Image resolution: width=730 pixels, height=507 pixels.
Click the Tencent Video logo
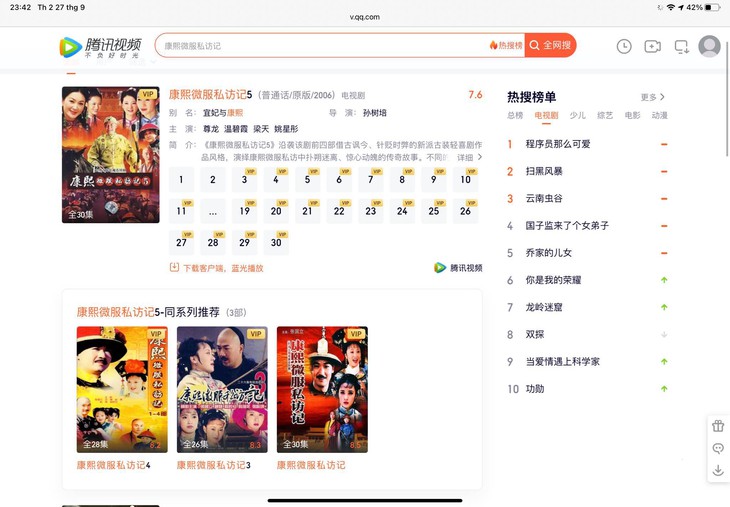[x=100, y=46]
